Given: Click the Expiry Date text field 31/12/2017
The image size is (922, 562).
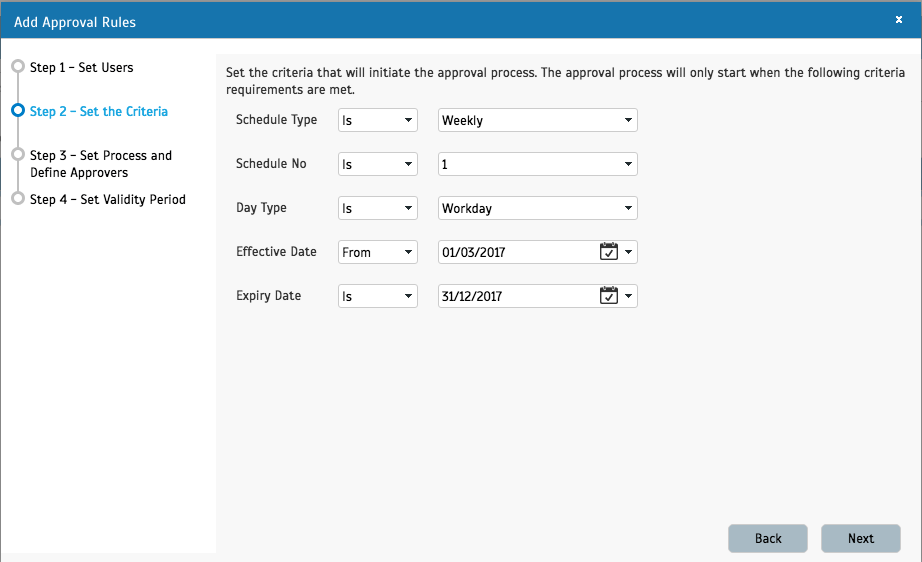Looking at the screenshot, I should [515, 296].
